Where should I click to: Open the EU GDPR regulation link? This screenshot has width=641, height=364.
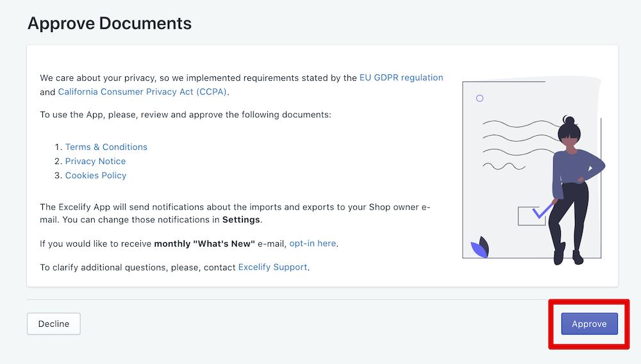[401, 78]
